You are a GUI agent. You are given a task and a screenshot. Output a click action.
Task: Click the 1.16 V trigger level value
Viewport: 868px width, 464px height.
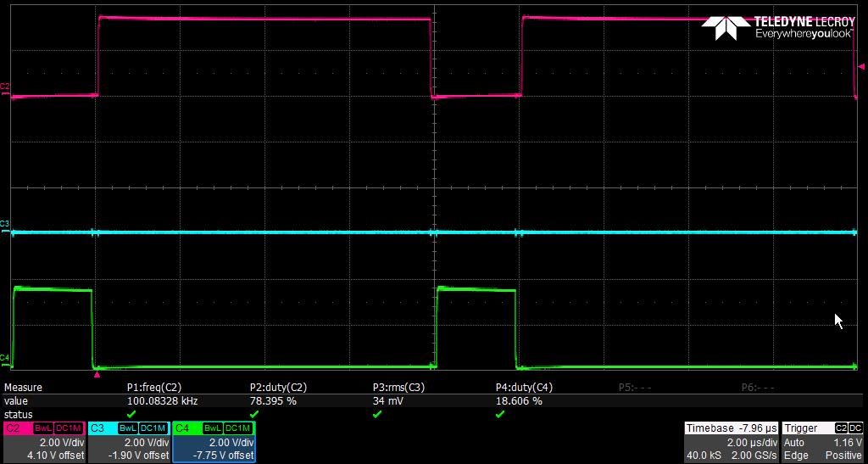(848, 443)
